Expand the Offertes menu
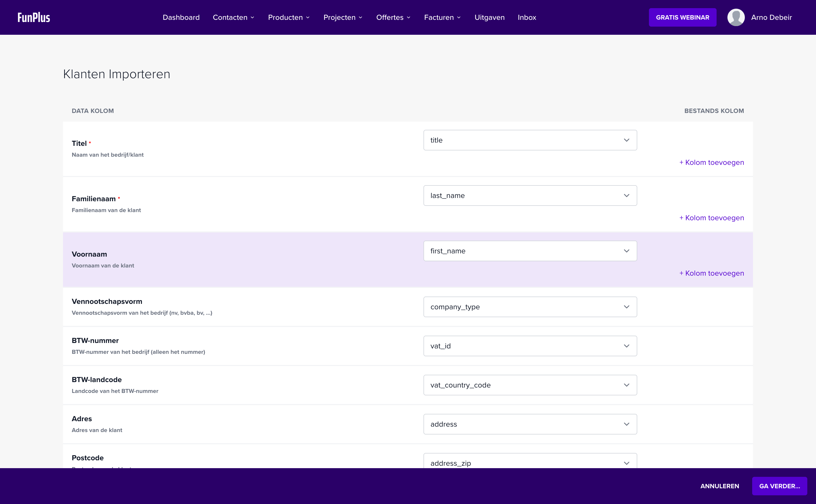816x504 pixels. click(393, 17)
